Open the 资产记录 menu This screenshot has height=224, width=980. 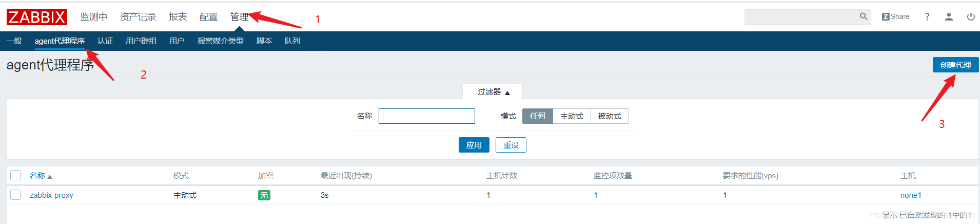point(138,17)
